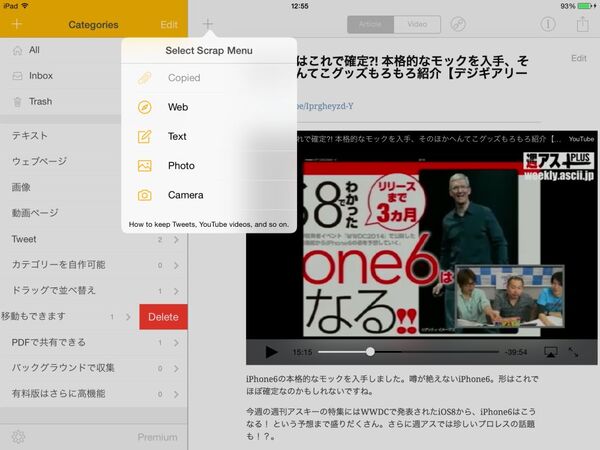This screenshot has width=600, height=450.
Task: Select Web from the Scrap Menu
Action: coord(209,107)
